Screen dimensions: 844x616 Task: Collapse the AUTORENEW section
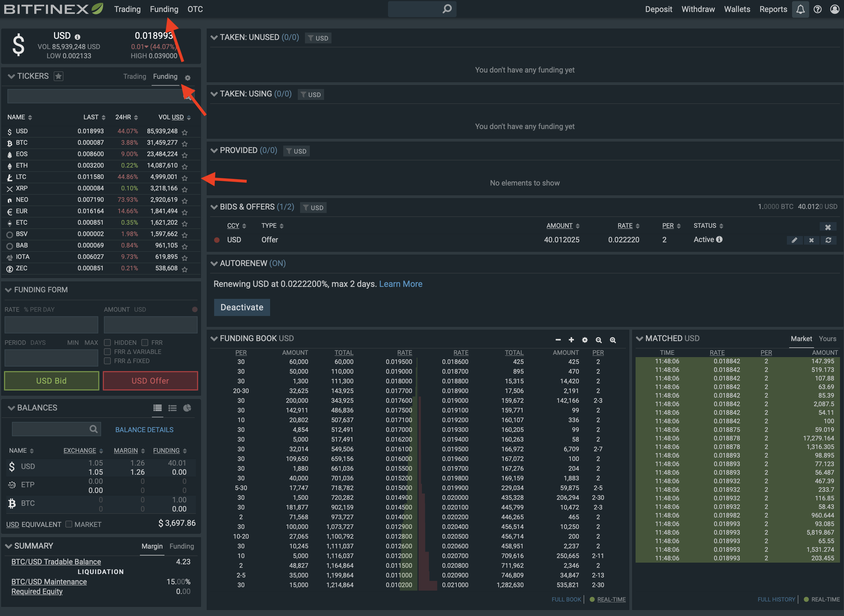point(214,263)
